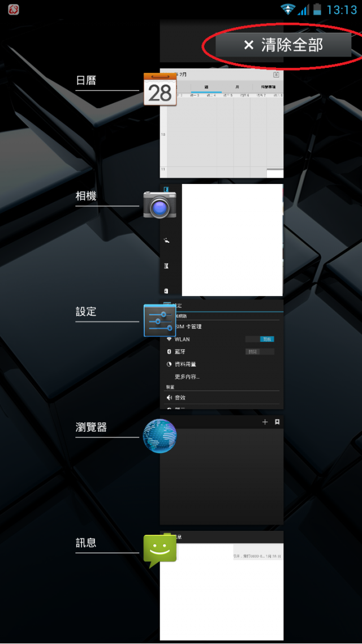
Task: Tap the 13:13 clock in status bar
Action: 342,9
